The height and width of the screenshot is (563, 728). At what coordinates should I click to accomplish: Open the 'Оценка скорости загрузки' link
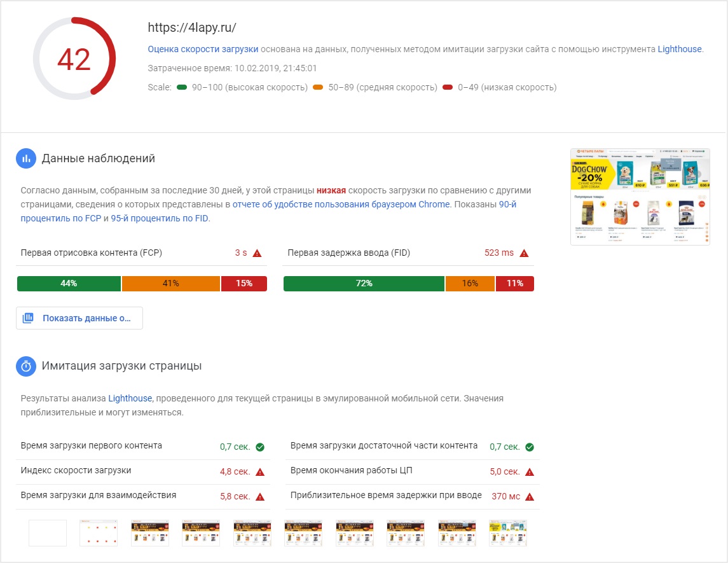coord(203,49)
